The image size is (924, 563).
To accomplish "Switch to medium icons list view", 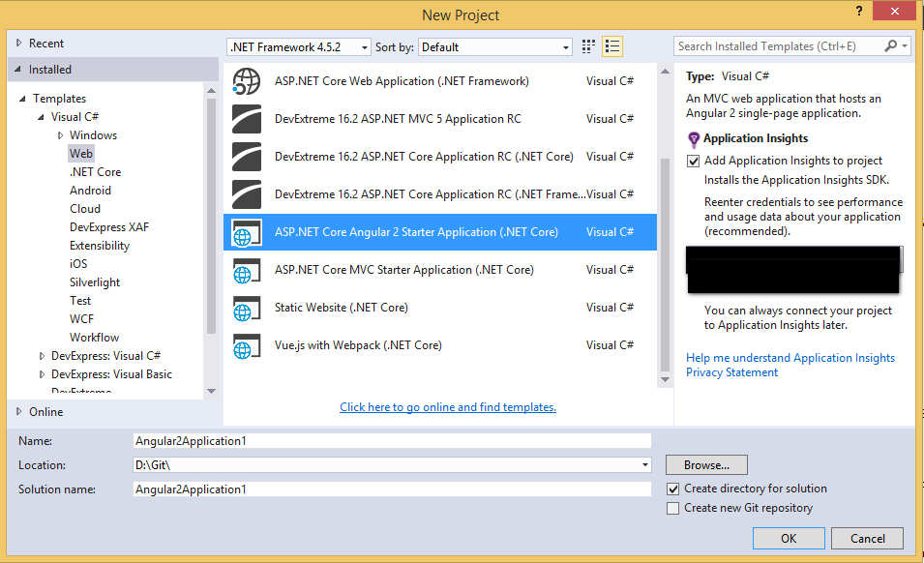I will (x=611, y=46).
